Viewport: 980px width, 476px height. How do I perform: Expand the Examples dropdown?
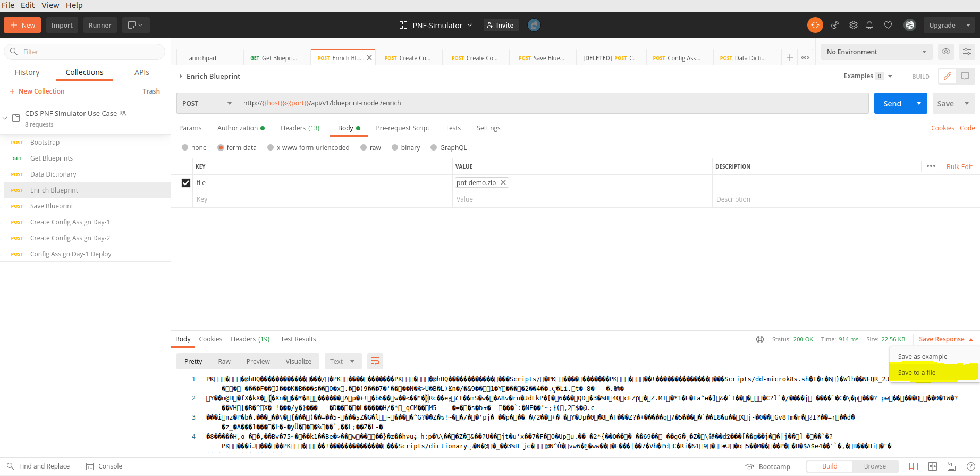point(890,76)
